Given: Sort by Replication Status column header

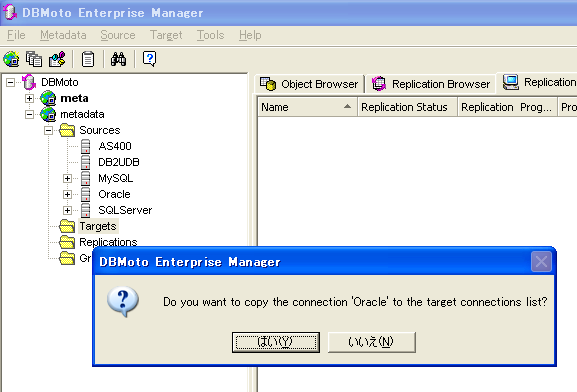Looking at the screenshot, I should click(x=407, y=107).
